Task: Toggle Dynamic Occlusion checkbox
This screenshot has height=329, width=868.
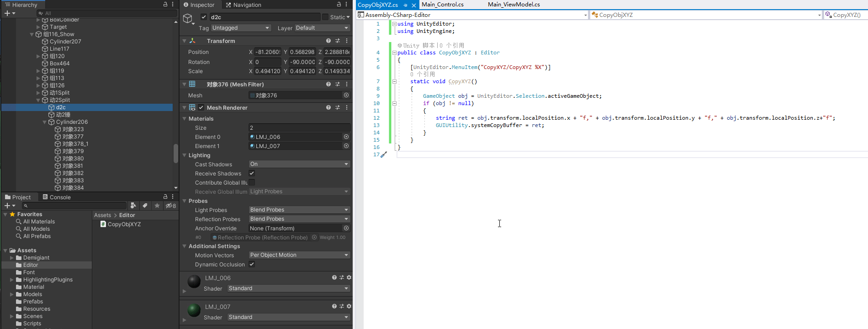Action: pyautogui.click(x=252, y=264)
